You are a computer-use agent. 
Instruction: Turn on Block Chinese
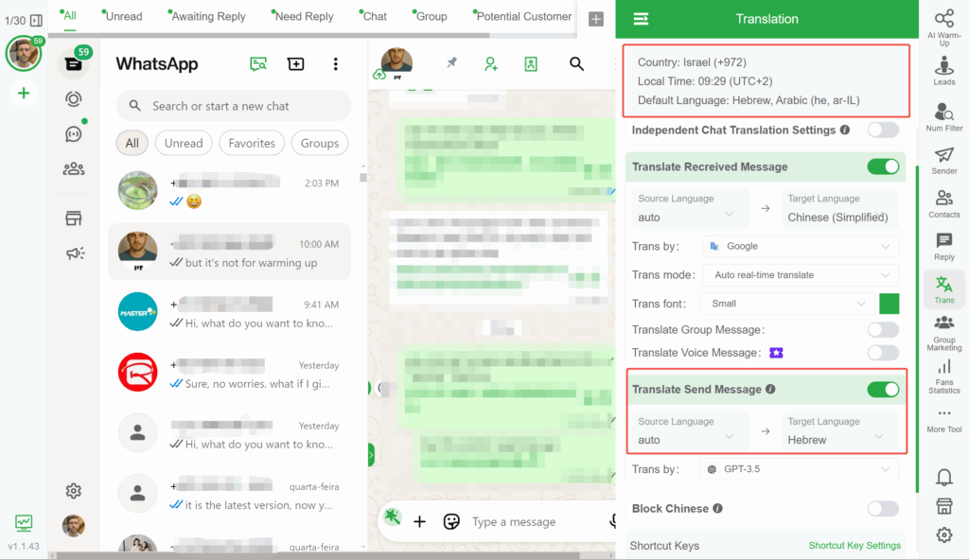(883, 508)
